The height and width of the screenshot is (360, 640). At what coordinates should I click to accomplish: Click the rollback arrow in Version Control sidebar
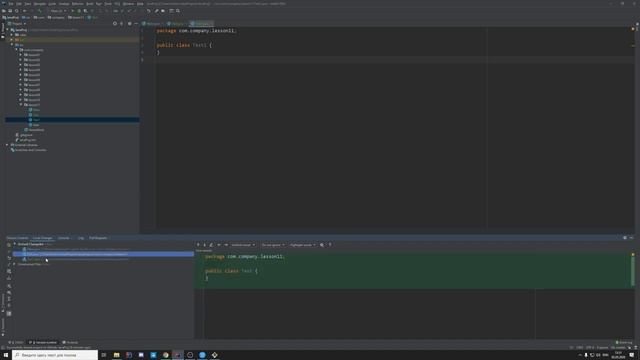pyautogui.click(x=9, y=258)
